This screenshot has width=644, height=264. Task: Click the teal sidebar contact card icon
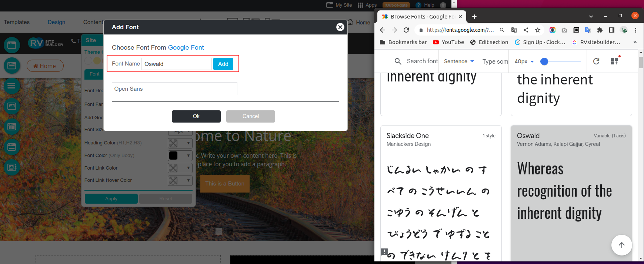coord(12,167)
